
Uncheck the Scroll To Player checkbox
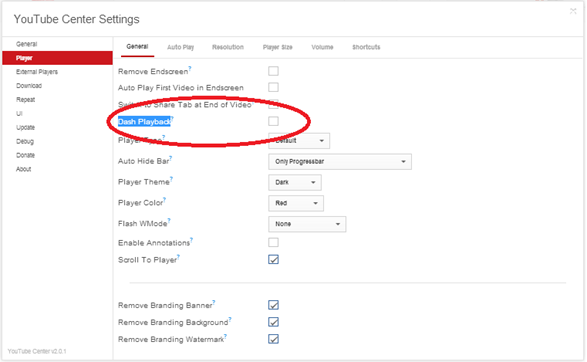coord(273,259)
